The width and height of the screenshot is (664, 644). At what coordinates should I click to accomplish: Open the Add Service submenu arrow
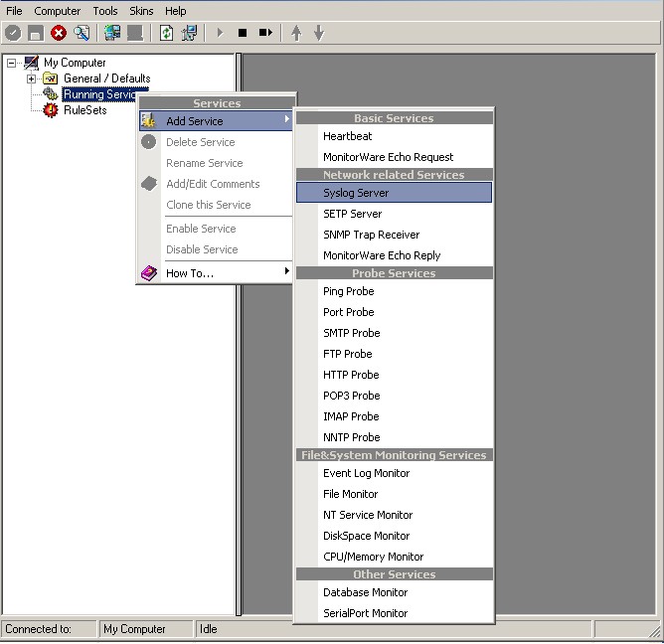click(x=287, y=119)
